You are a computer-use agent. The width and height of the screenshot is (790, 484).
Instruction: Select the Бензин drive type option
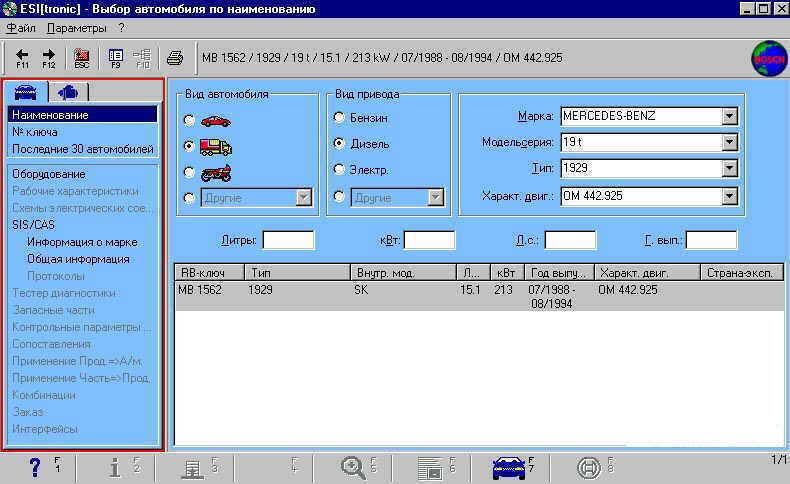339,117
